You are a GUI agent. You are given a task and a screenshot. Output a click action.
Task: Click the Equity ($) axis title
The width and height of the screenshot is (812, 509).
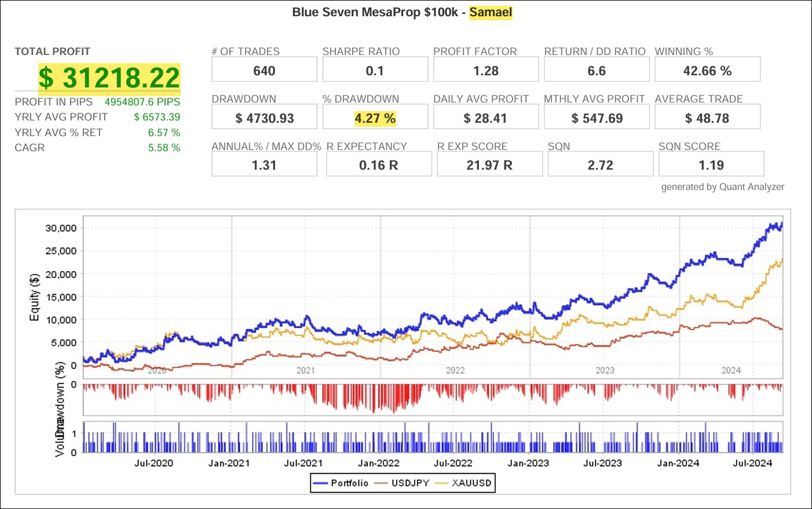(x=35, y=296)
